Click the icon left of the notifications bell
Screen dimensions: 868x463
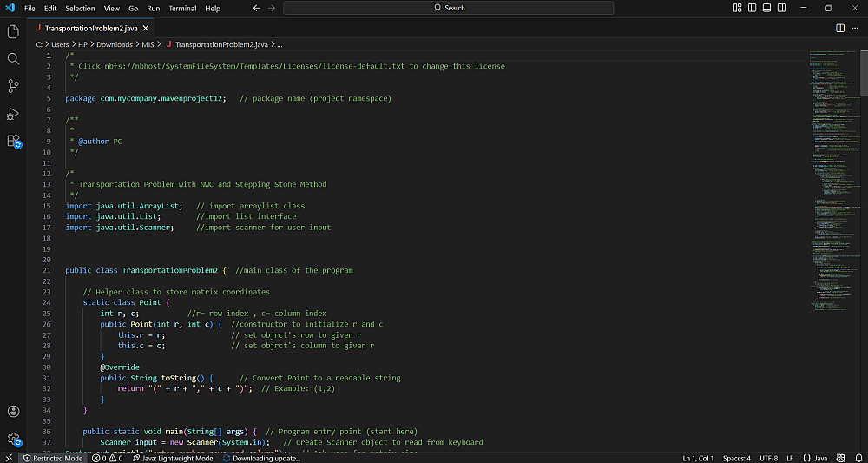pyautogui.click(x=841, y=458)
